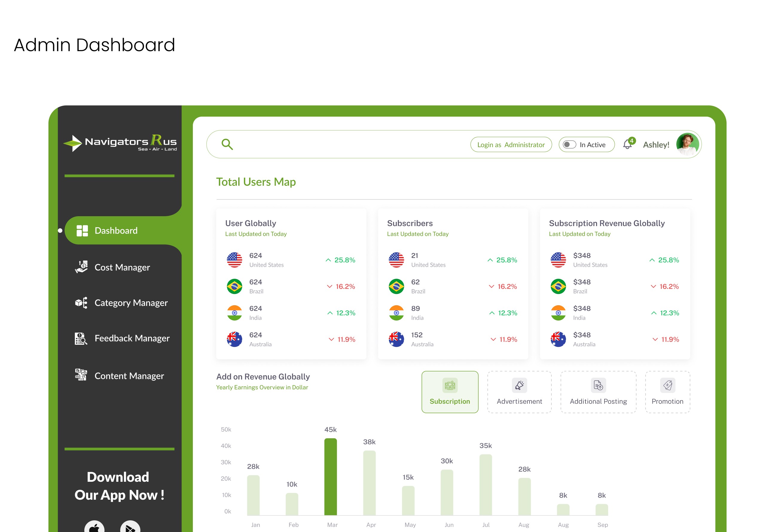Click the highlighted March 45k bar

[330, 476]
